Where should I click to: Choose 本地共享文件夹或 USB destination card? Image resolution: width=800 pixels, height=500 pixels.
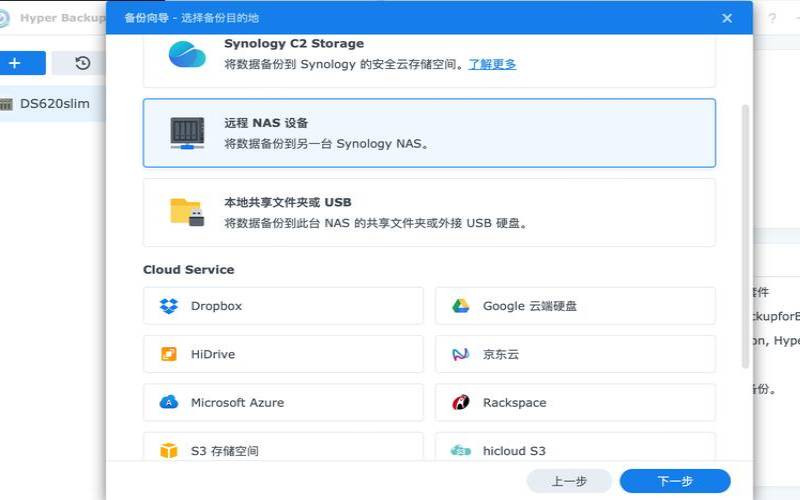(429, 212)
